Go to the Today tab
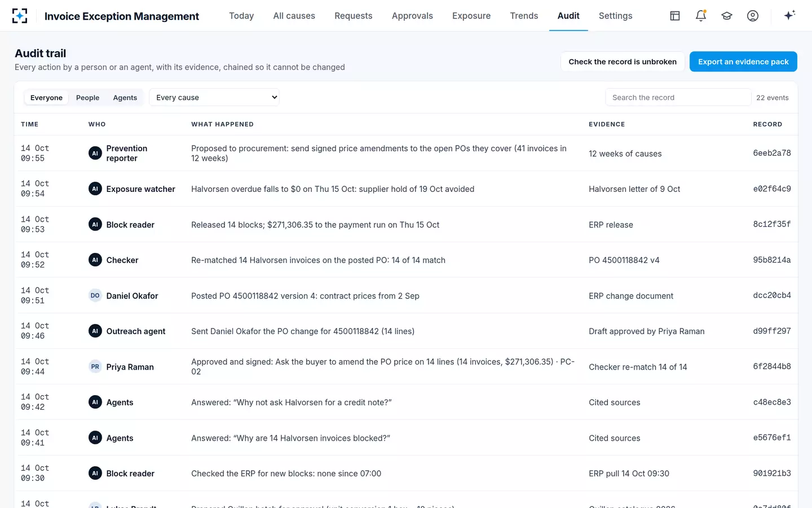The height and width of the screenshot is (508, 812). tap(241, 16)
